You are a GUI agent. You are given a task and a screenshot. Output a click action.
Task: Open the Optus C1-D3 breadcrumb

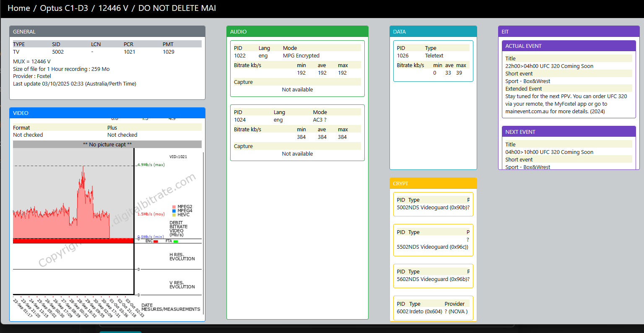pyautogui.click(x=64, y=8)
